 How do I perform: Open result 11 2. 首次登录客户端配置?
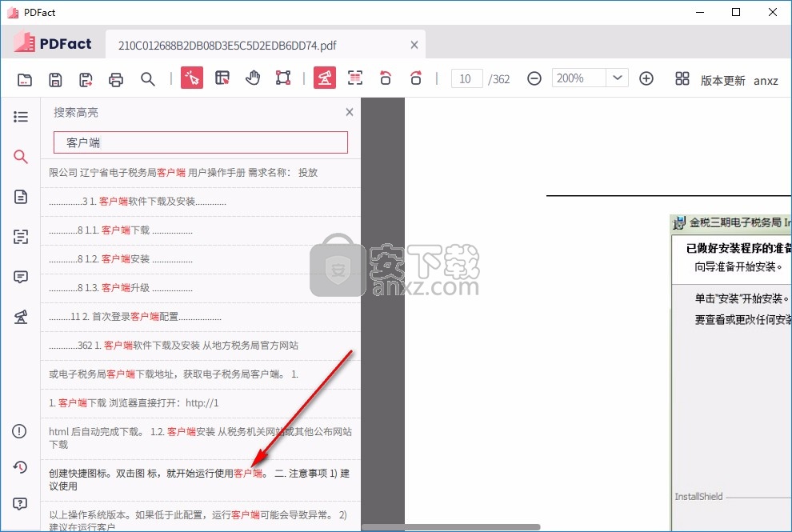point(201,317)
